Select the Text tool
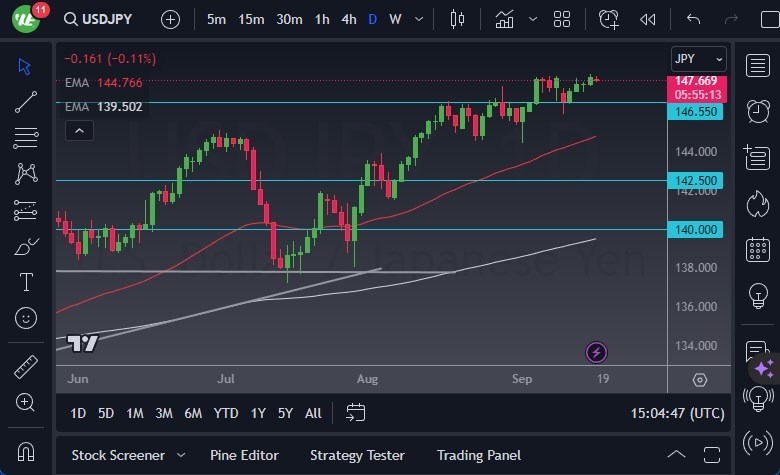The image size is (780, 475). [x=26, y=282]
